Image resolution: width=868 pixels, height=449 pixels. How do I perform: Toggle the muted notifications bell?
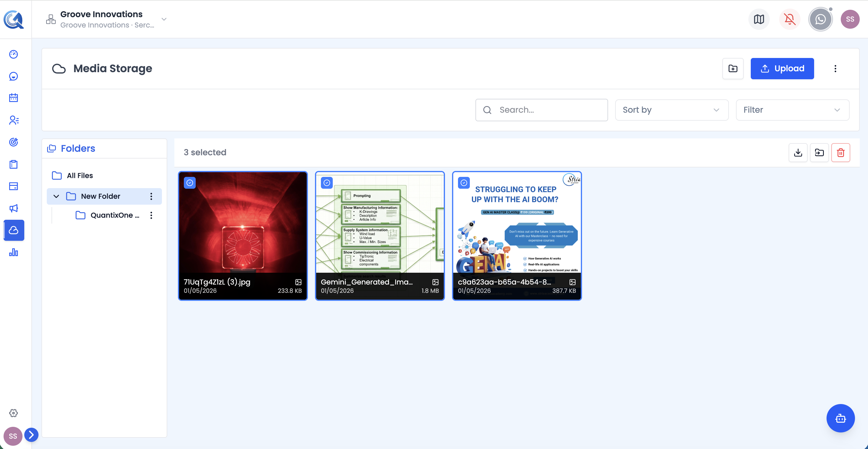(x=790, y=19)
